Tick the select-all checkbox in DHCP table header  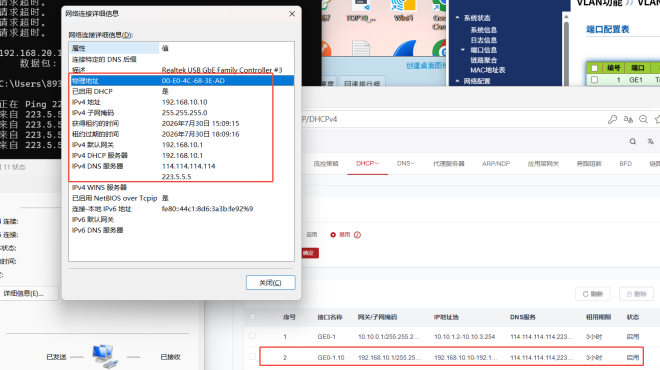click(x=253, y=317)
